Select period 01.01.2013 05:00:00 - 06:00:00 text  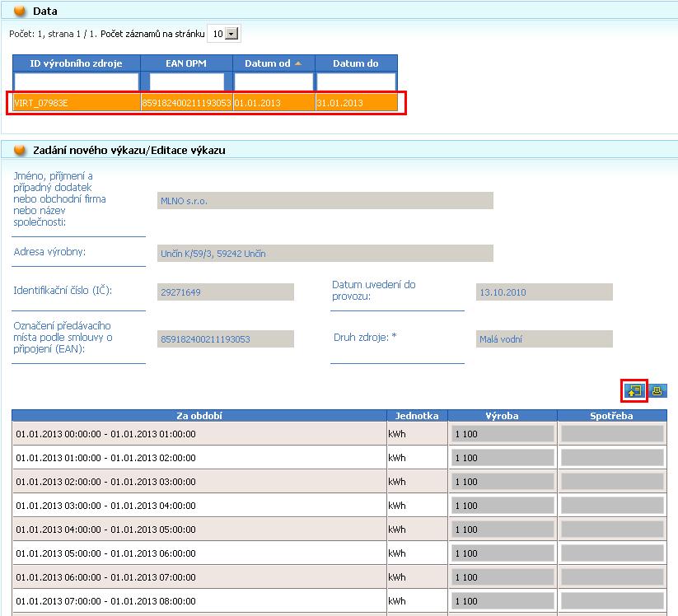point(106,553)
